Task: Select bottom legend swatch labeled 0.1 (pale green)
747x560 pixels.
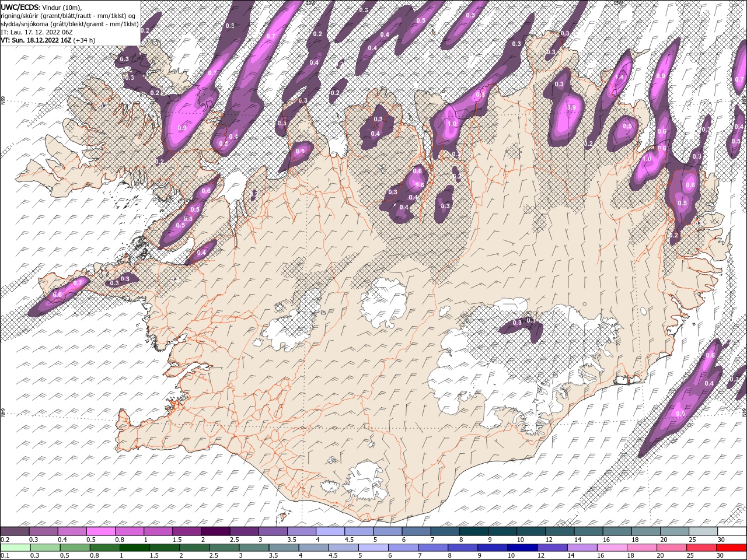Action: point(15,548)
